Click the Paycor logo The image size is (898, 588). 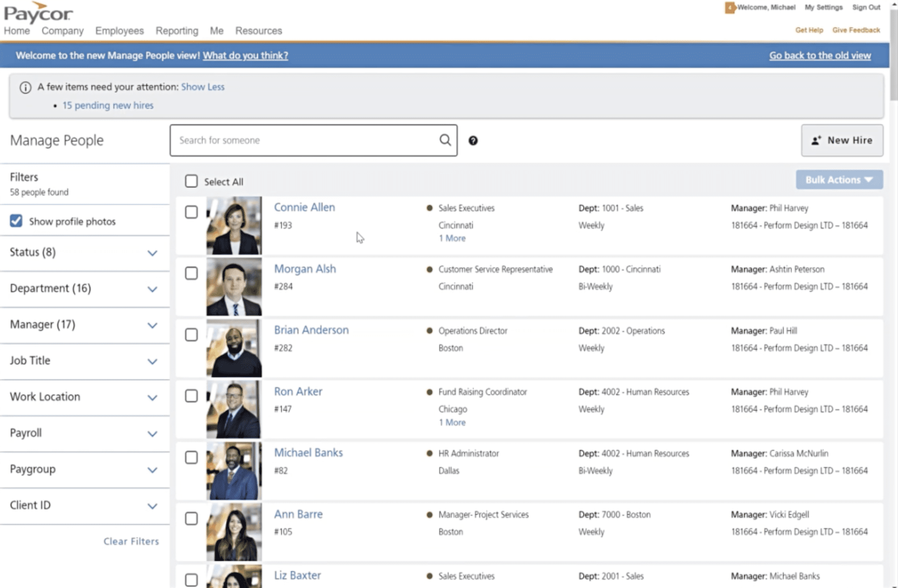[x=37, y=11]
